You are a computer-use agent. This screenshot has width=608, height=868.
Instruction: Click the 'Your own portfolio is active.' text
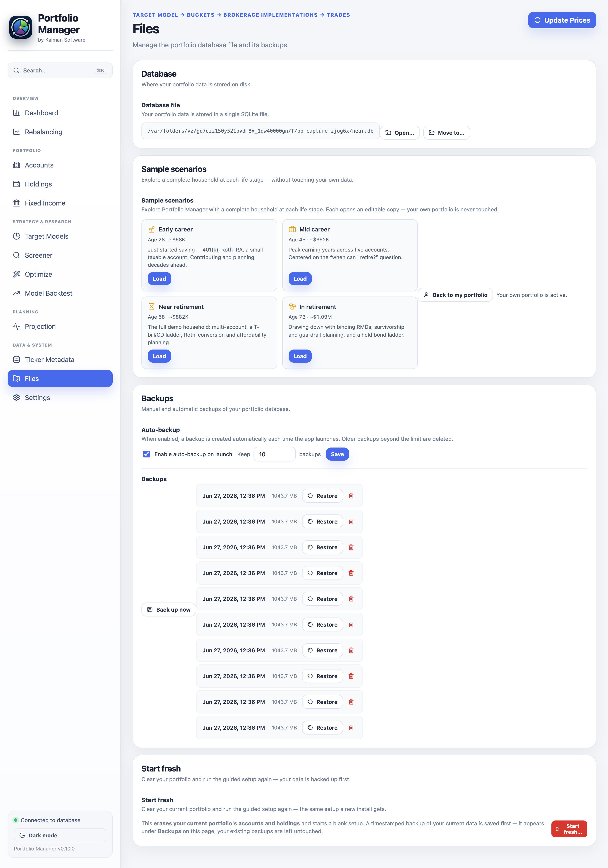[x=531, y=295]
